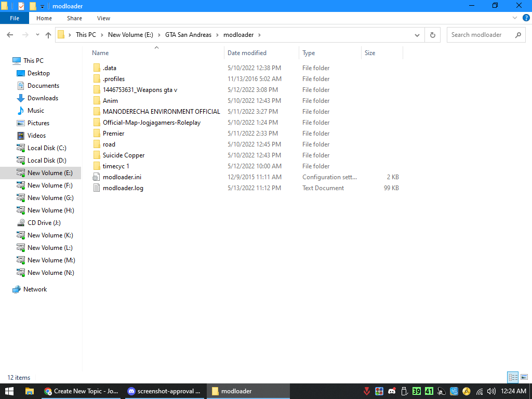The width and height of the screenshot is (532, 399).
Task: Expand chevron after This PC breadcrumb
Action: coord(102,35)
